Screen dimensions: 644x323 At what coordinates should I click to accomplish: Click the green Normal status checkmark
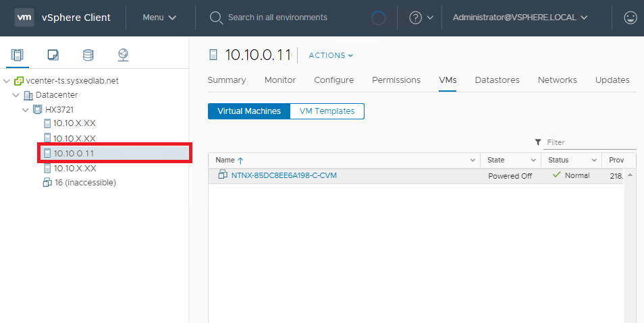tap(556, 175)
